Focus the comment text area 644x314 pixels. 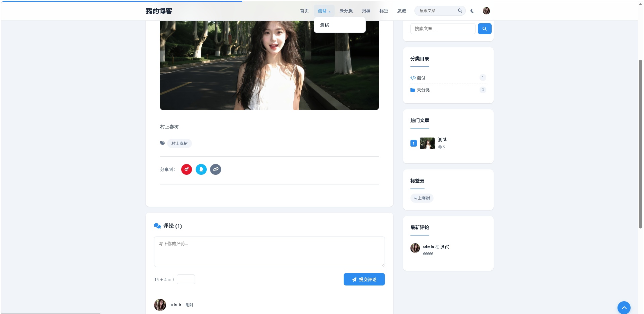coord(269,252)
